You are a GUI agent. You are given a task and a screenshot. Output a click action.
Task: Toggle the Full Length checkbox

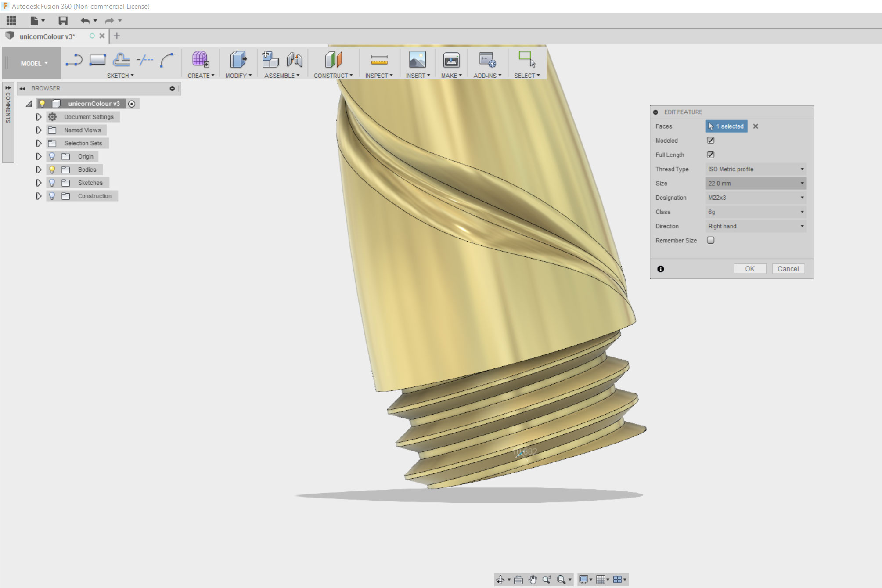coord(710,155)
